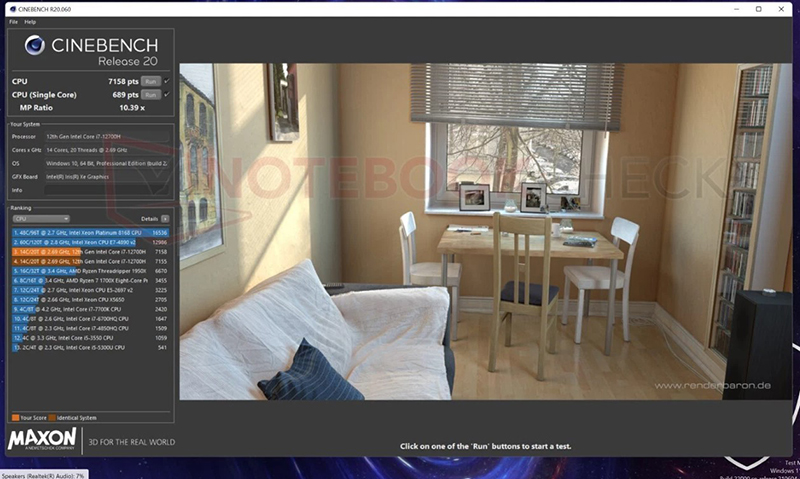Click the Cinebench logo sphere icon

(35, 45)
